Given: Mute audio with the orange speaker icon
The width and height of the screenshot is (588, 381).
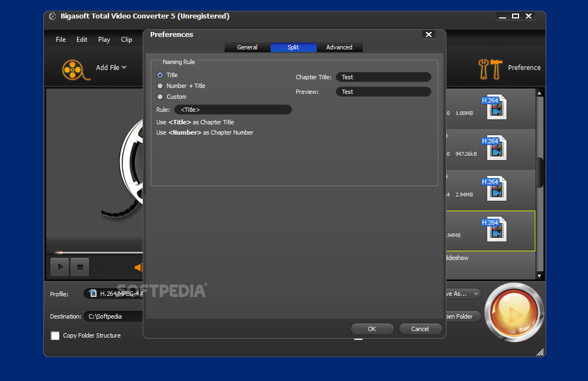Looking at the screenshot, I should 139,267.
